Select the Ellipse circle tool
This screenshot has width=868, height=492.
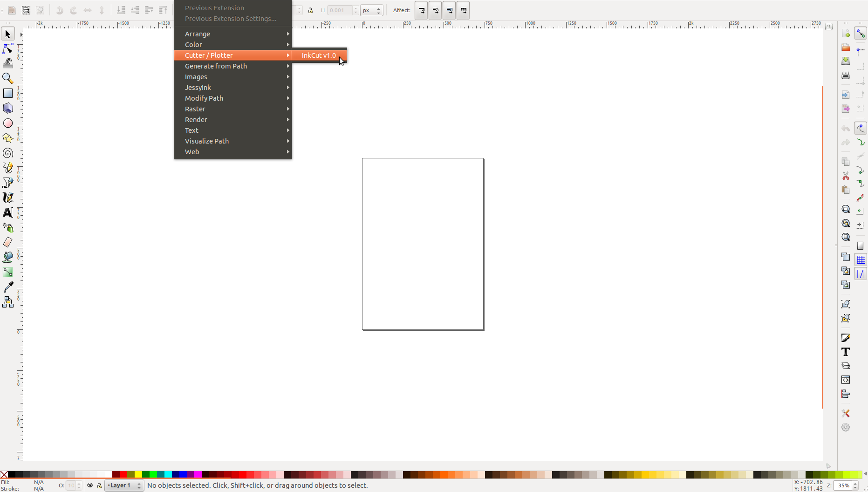8,123
